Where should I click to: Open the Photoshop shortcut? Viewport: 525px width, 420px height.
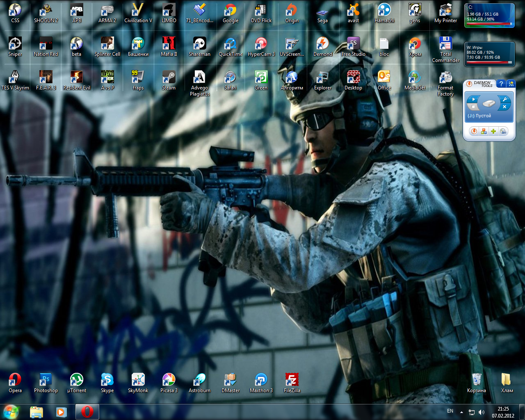coord(46,383)
